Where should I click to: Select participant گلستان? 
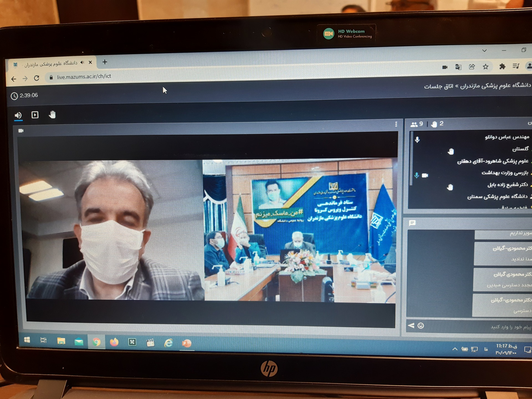click(520, 149)
